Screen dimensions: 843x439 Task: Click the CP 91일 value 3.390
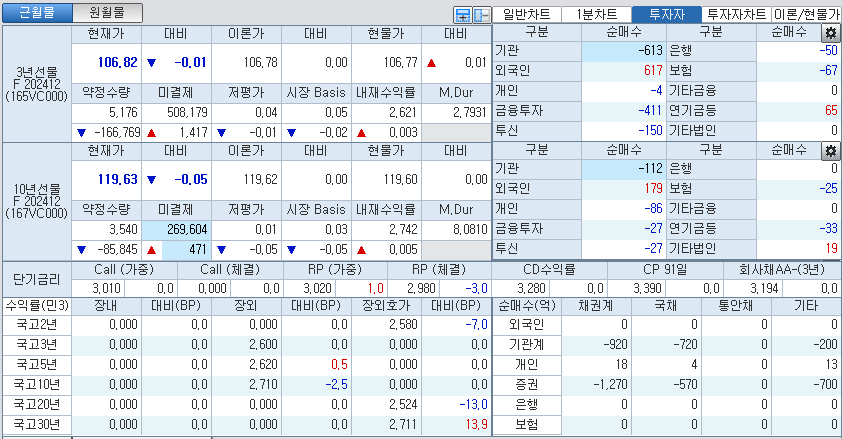[647, 289]
